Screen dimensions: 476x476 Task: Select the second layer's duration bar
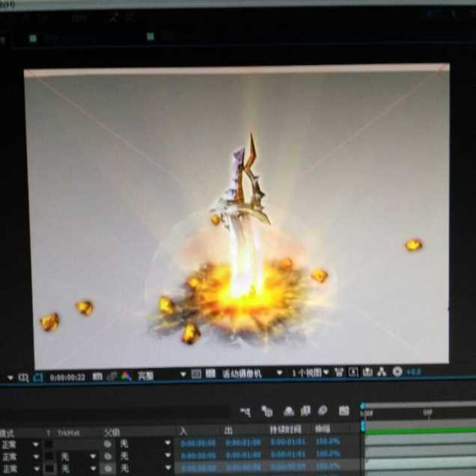tap(421, 451)
